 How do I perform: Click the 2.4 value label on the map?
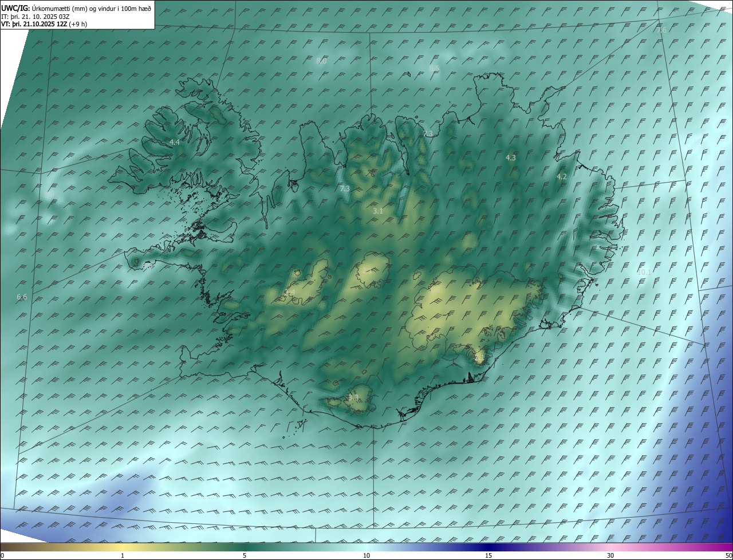click(290, 293)
